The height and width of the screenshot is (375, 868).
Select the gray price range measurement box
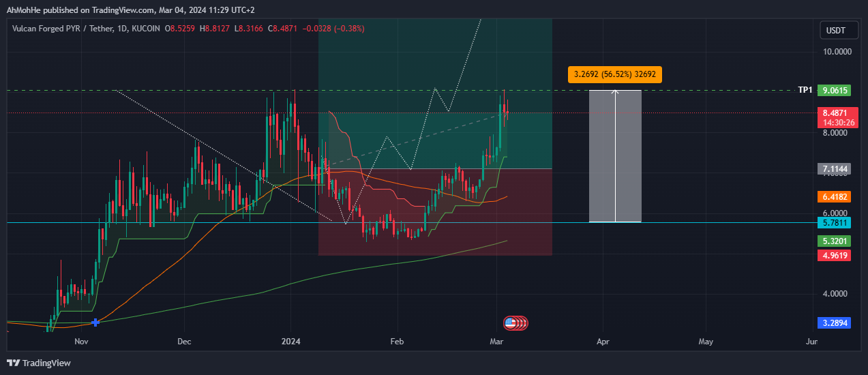point(615,156)
